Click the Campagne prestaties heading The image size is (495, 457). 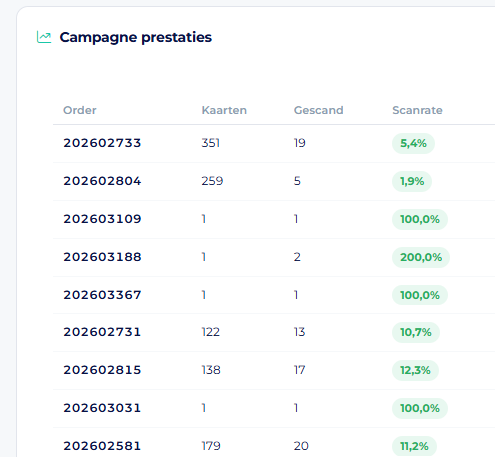[135, 37]
